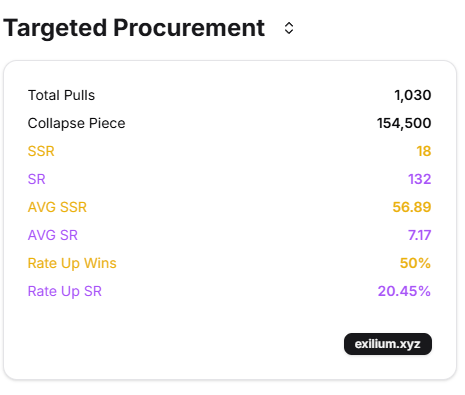Image resolution: width=465 pixels, height=395 pixels.
Task: Click the gold SSR label
Action: click(x=41, y=151)
